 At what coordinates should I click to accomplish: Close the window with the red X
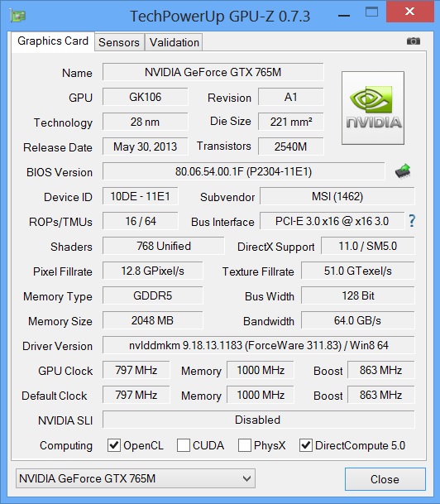tap(409, 12)
